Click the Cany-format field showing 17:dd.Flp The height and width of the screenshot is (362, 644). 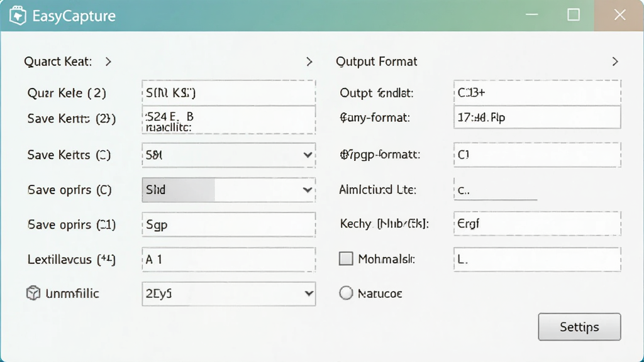point(537,118)
